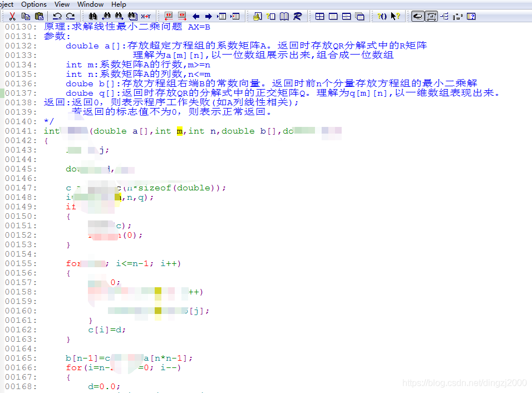Screen dimensions: 532x393
Task: Click the Go Back blue arrow
Action: pos(196,16)
